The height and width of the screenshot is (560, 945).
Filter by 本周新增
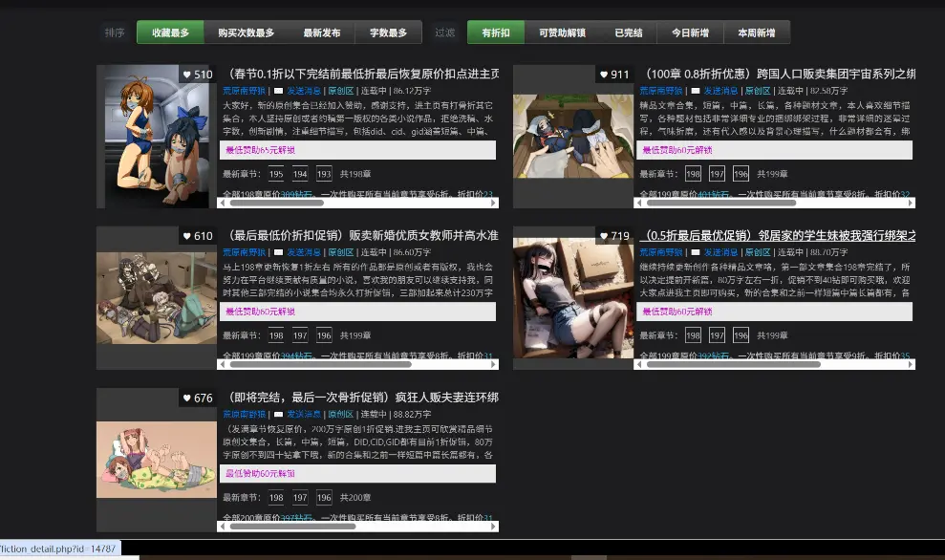point(757,32)
